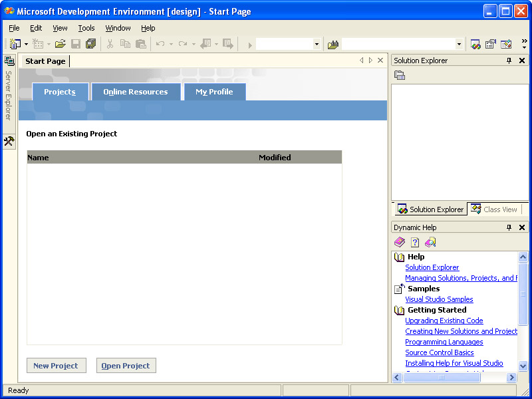Toggle auto-hide pin on Solution Explorer

pyautogui.click(x=509, y=61)
